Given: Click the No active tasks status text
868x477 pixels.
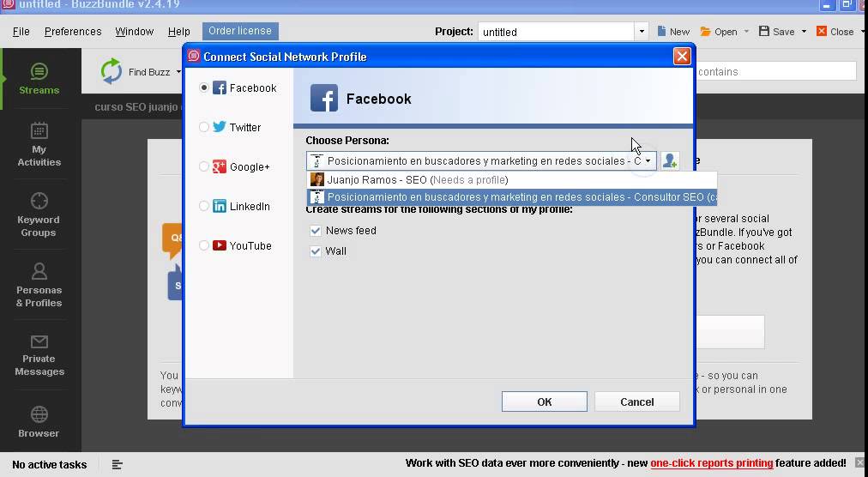Looking at the screenshot, I should [49, 464].
